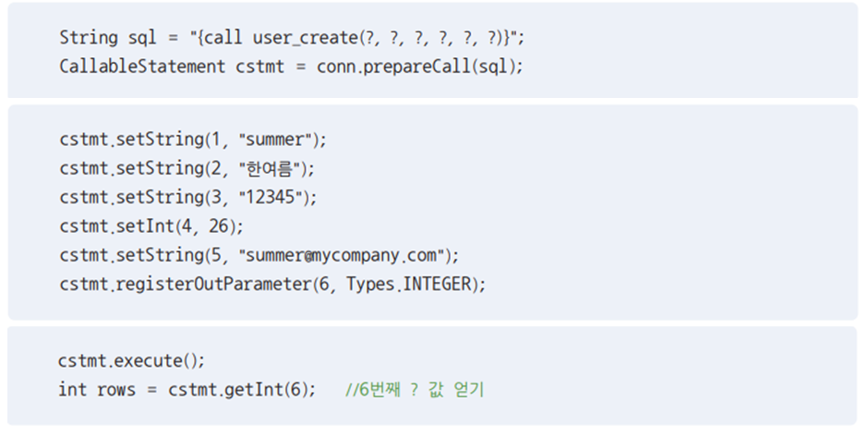The width and height of the screenshot is (868, 427).
Task: Click the summer@mycompany.com email string
Action: 342,255
